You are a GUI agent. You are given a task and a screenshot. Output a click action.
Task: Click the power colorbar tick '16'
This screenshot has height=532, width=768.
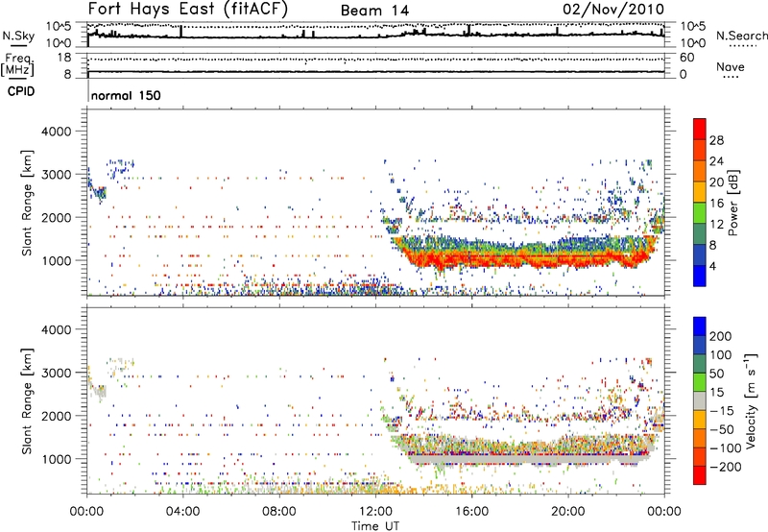[716, 204]
